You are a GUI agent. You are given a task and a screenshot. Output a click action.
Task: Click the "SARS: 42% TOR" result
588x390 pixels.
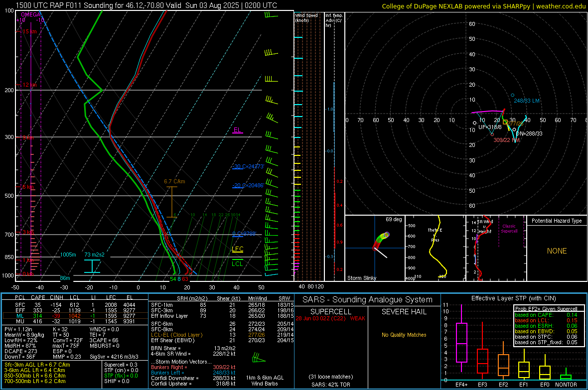[330, 385]
